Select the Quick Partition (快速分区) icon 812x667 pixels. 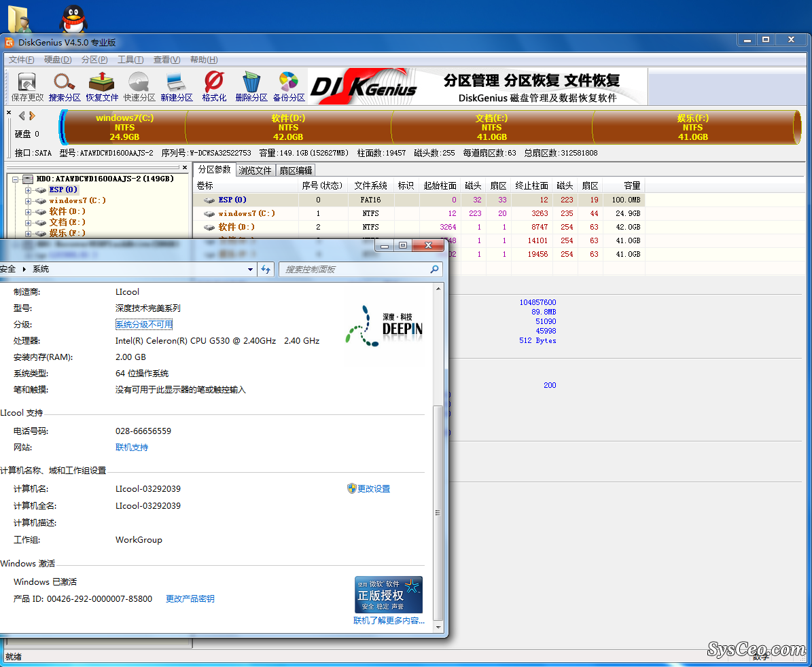point(139,86)
